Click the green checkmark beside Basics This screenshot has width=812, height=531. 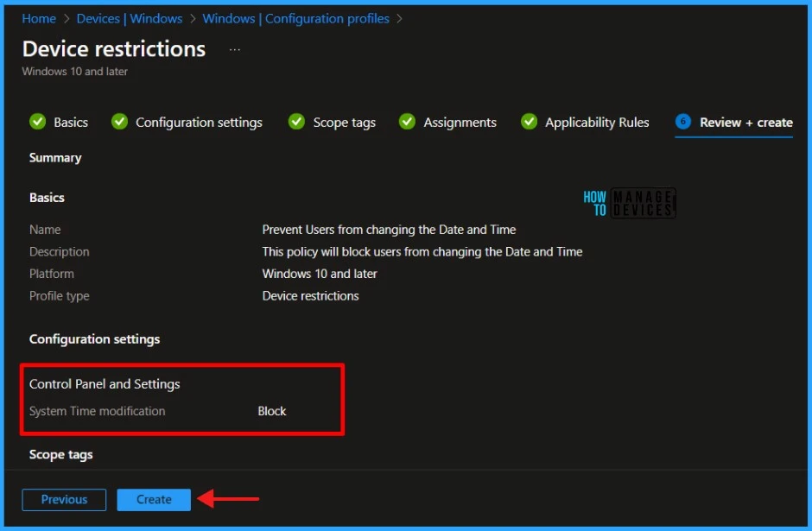coord(37,122)
